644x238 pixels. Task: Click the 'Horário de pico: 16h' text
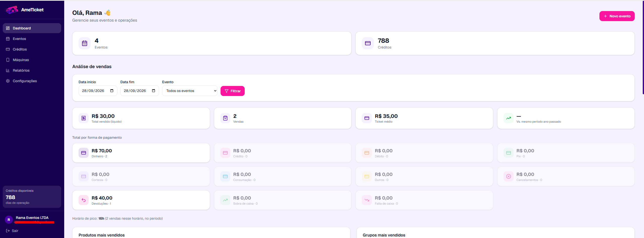click(88, 218)
